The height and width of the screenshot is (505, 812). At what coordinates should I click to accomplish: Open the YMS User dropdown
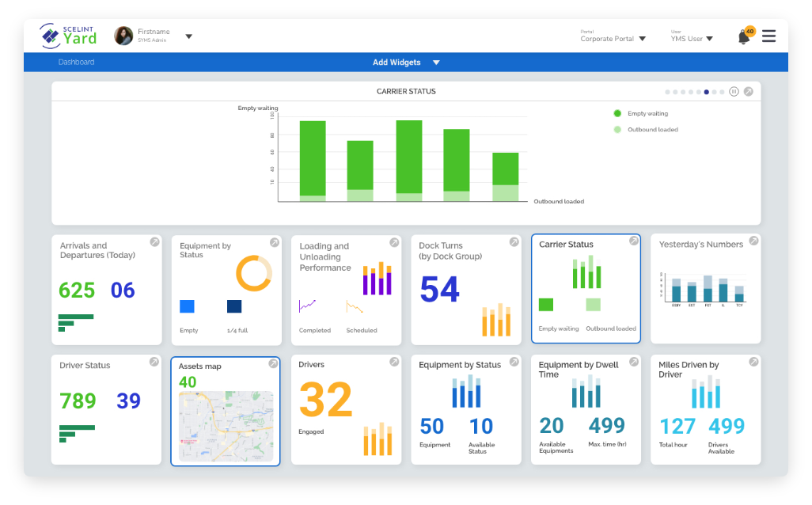(709, 39)
